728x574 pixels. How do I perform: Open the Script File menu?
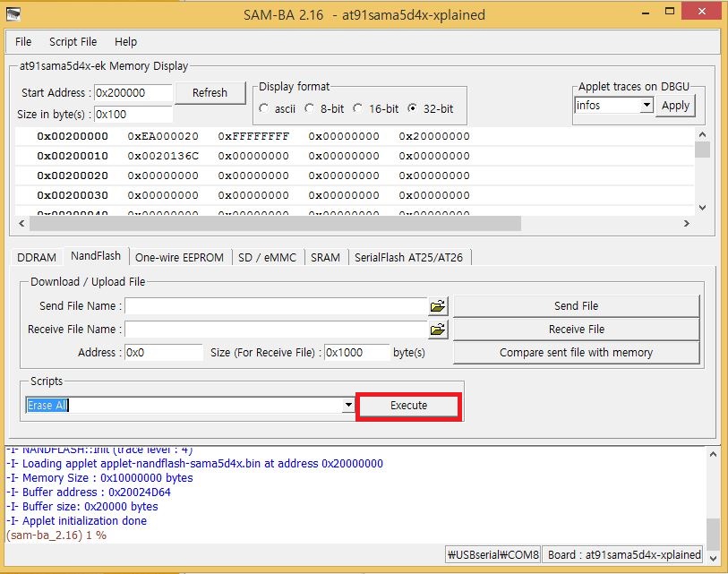73,42
